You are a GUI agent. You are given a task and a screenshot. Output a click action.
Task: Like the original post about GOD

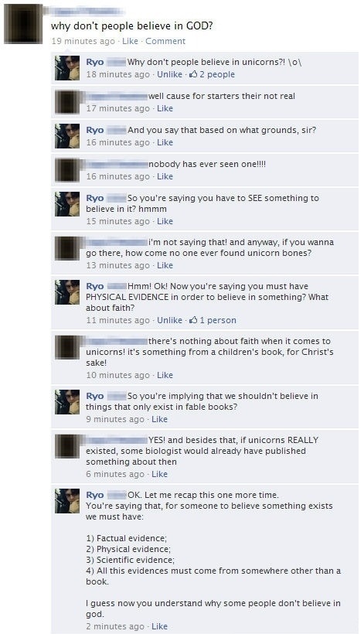(130, 41)
